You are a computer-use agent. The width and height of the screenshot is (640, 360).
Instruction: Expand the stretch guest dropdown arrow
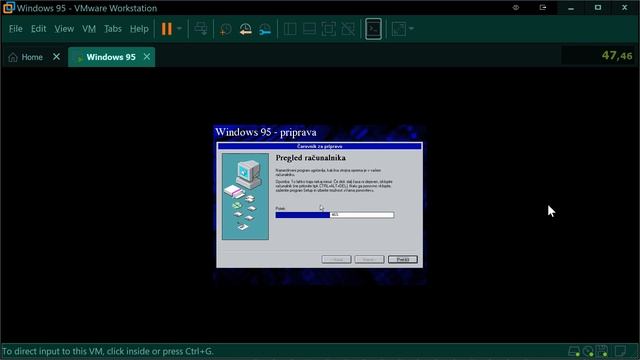click(x=411, y=29)
